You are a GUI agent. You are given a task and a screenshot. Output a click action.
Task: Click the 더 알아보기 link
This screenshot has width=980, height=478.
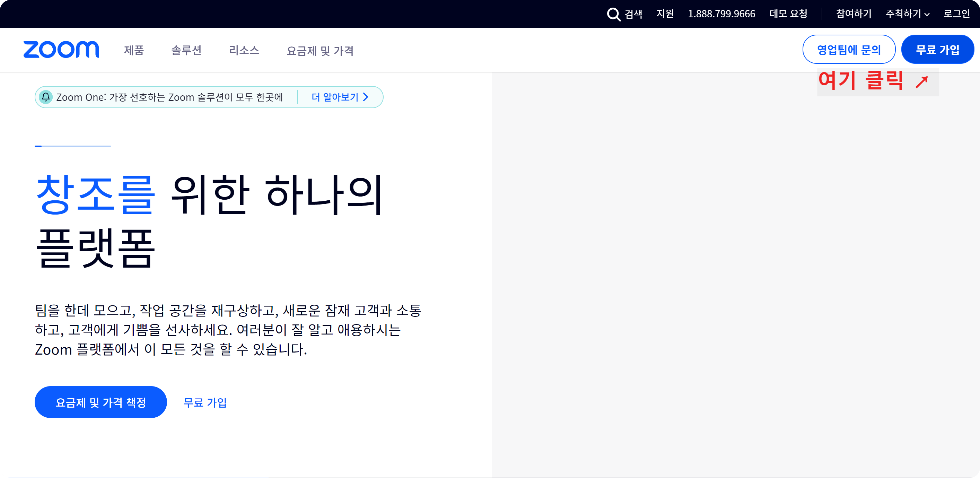[335, 97]
